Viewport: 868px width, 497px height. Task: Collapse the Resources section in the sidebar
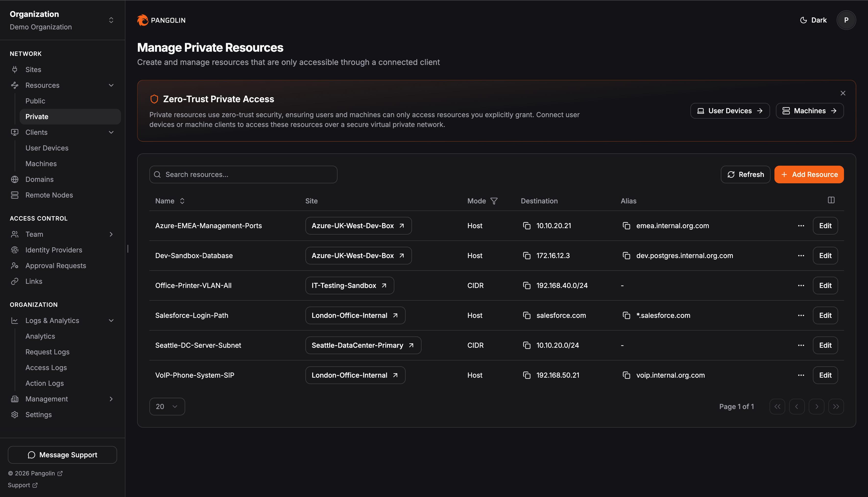click(x=111, y=85)
